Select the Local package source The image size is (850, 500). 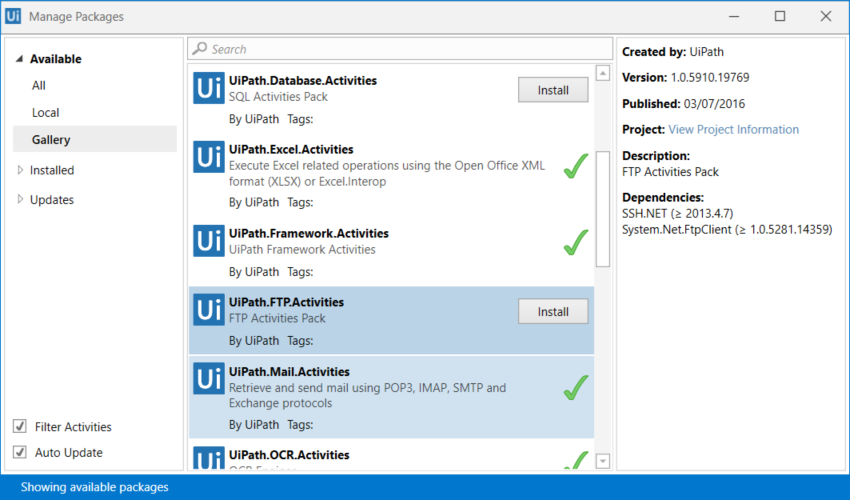pyautogui.click(x=46, y=112)
